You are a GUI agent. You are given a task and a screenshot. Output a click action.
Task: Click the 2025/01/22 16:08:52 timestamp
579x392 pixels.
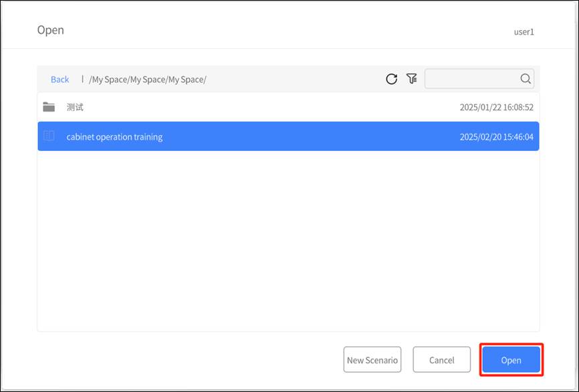pyautogui.click(x=496, y=107)
